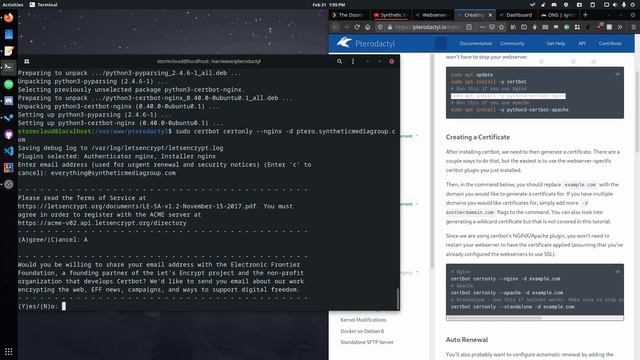This screenshot has width=640, height=360.
Task: Open Spotify from the dock
Action: point(9,84)
